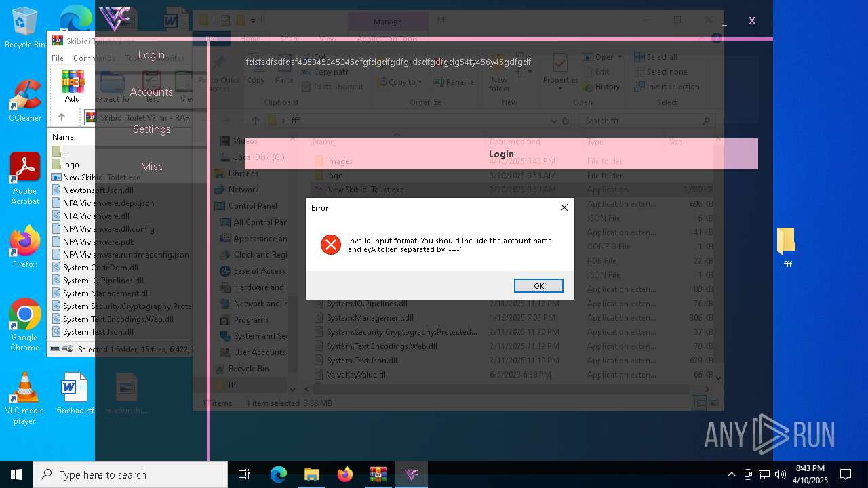Screen dimensions: 868x488
Task: Open Firefox from taskbar
Action: coord(344,474)
